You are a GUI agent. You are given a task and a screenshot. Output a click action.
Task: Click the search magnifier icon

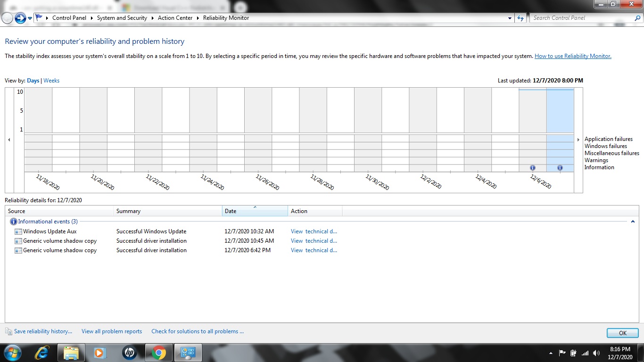click(x=637, y=18)
